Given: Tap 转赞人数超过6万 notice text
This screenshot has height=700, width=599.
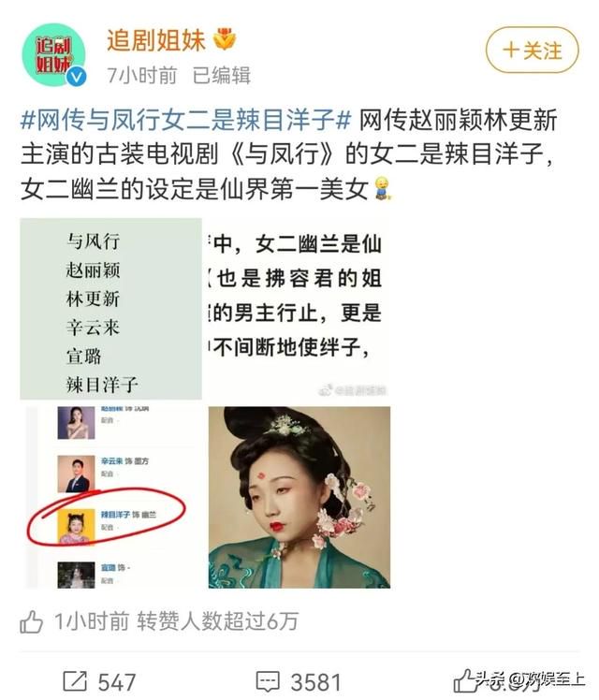Looking at the screenshot, I should [x=217, y=621].
